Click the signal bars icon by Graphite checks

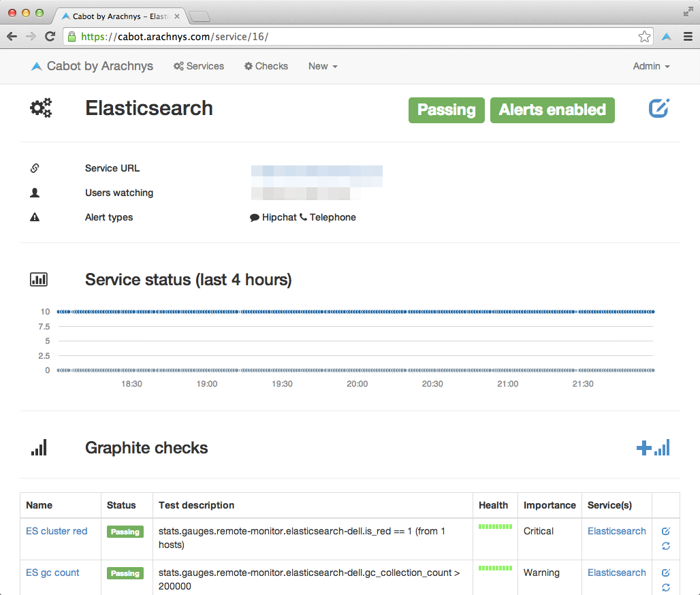tap(39, 447)
